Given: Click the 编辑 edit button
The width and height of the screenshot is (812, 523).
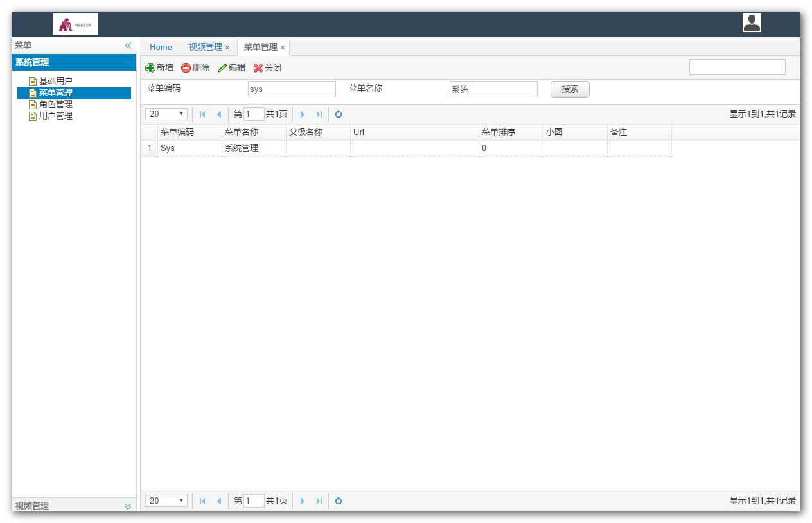Looking at the screenshot, I should [x=231, y=67].
